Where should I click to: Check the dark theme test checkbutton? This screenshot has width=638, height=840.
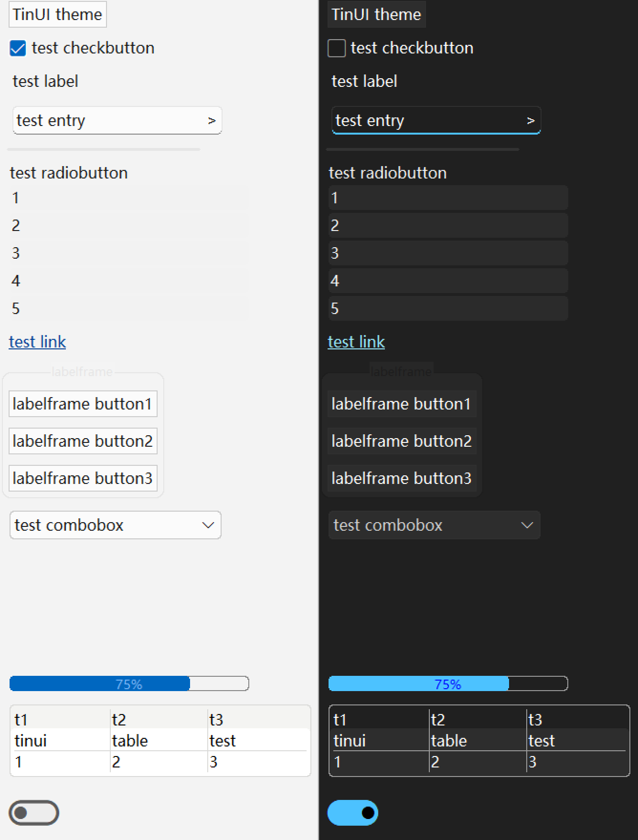tap(337, 48)
